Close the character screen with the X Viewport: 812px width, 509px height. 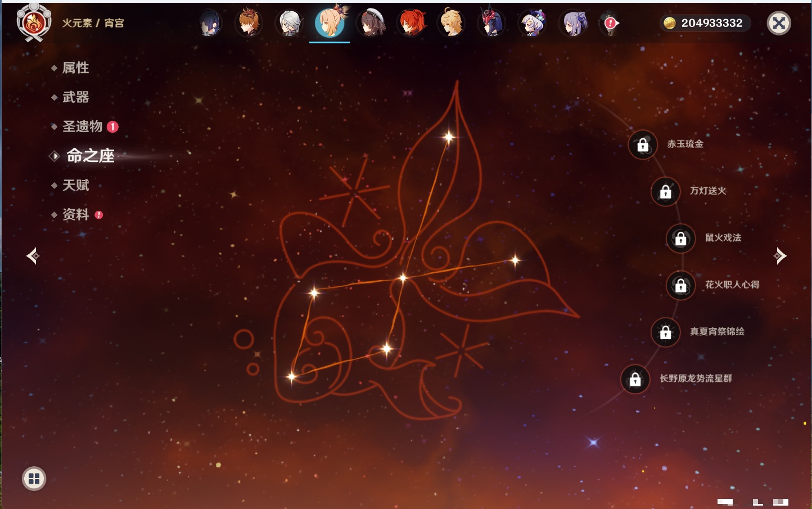click(779, 23)
